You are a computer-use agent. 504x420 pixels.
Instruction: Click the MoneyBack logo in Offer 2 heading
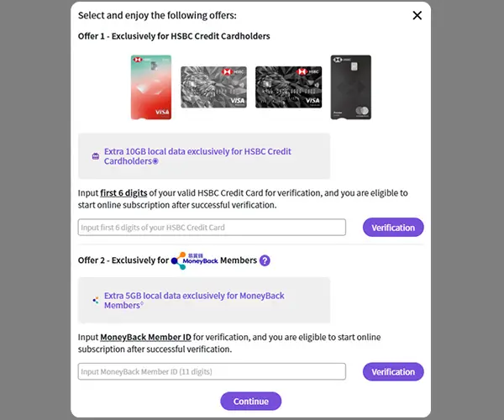(x=194, y=260)
